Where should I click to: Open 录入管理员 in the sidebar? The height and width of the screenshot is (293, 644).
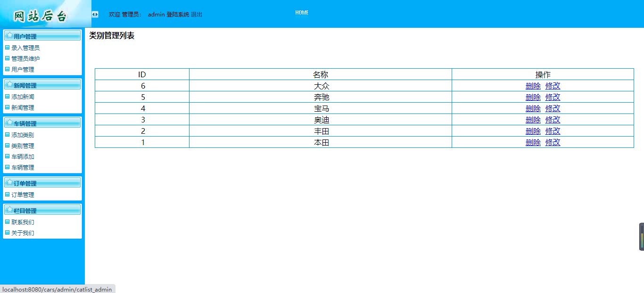[x=25, y=48]
